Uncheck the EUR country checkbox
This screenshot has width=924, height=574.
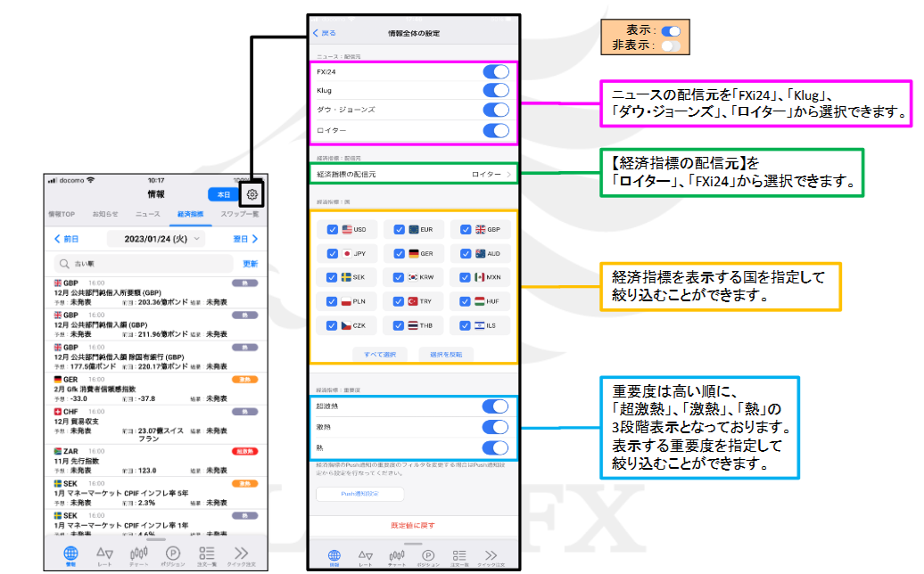399,230
